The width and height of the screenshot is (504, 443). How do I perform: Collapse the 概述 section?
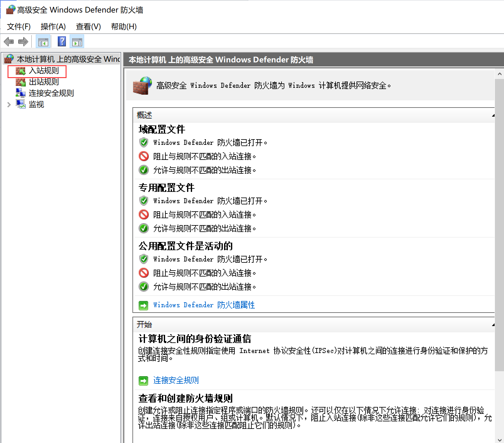click(x=493, y=115)
